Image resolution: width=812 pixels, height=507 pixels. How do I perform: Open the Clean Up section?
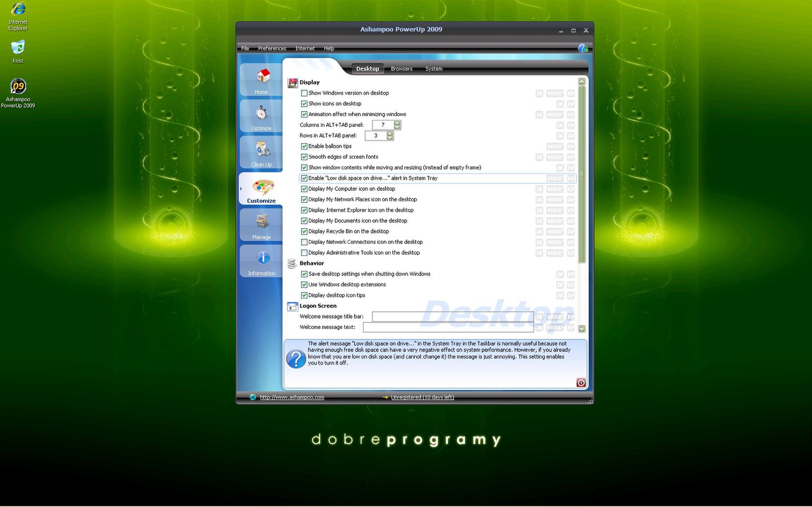[x=261, y=152]
